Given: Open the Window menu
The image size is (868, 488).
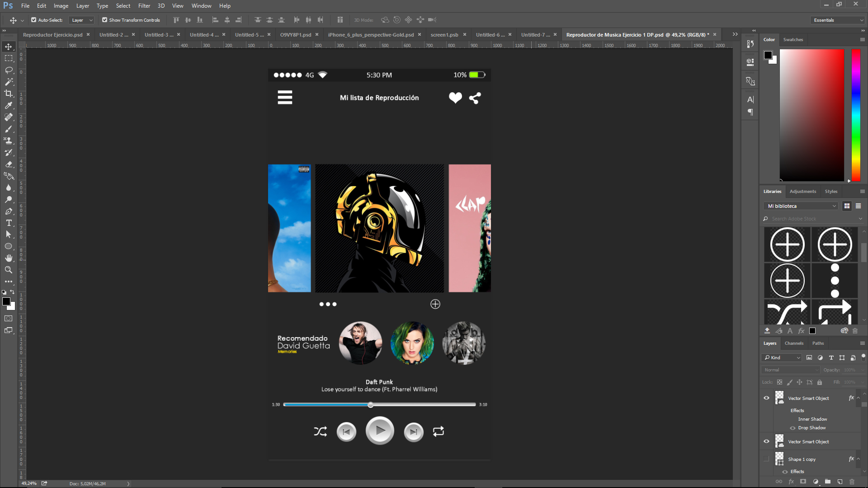Looking at the screenshot, I should pyautogui.click(x=201, y=6).
